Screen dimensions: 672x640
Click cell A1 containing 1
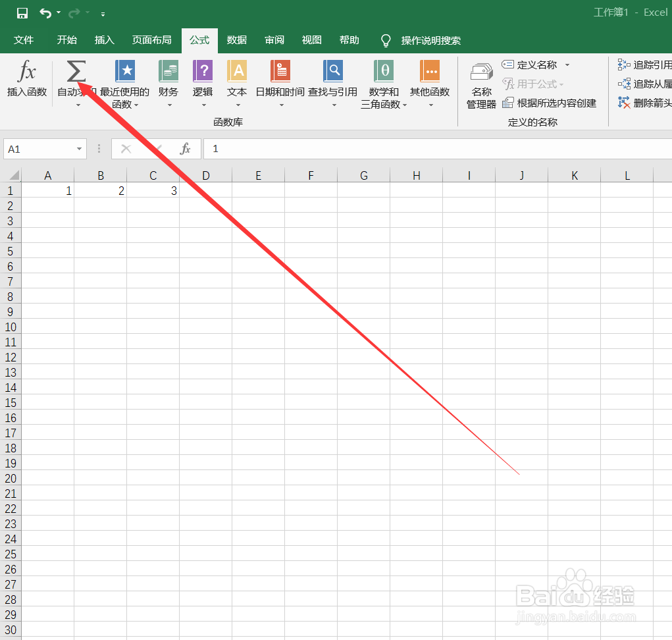[47, 190]
